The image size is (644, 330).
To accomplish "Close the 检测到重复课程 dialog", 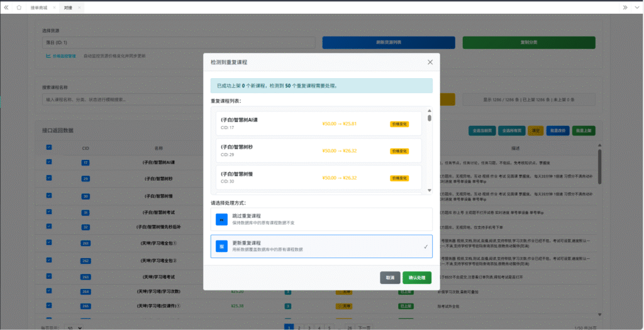I will (430, 62).
